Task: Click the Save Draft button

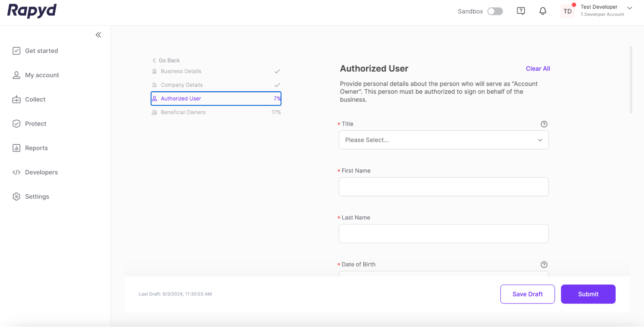Action: pyautogui.click(x=527, y=294)
